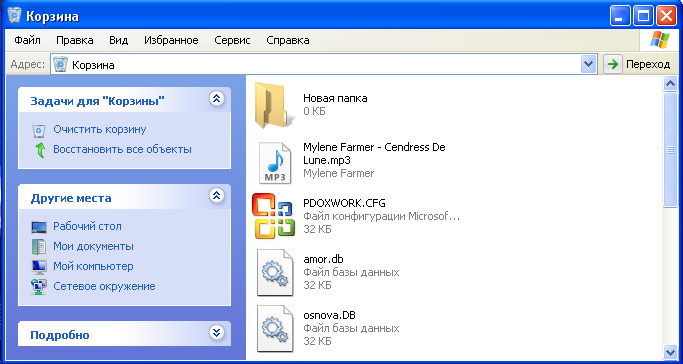This screenshot has height=364, width=683.
Task: Select the file name PDOXWORK.CFG
Action: pos(344,203)
